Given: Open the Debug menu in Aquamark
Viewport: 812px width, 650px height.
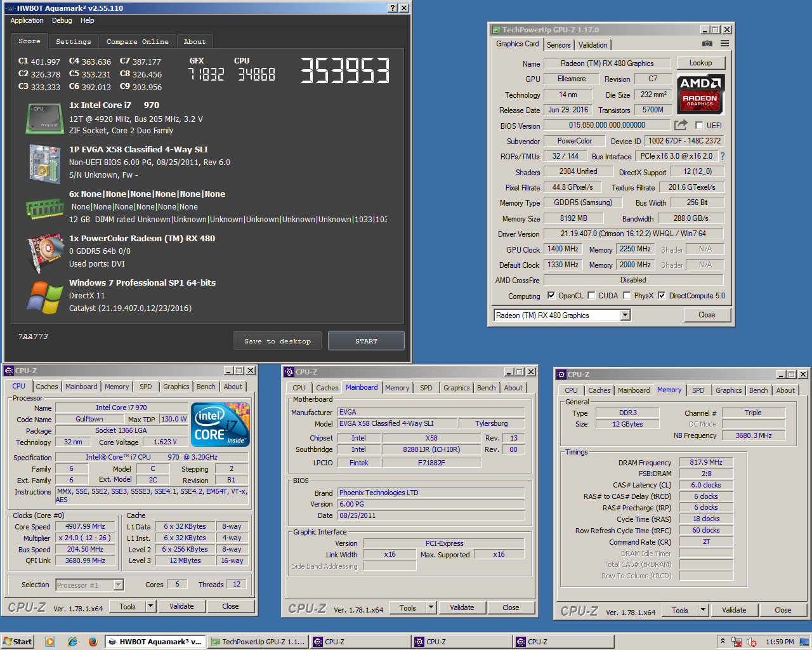Looking at the screenshot, I should (62, 20).
